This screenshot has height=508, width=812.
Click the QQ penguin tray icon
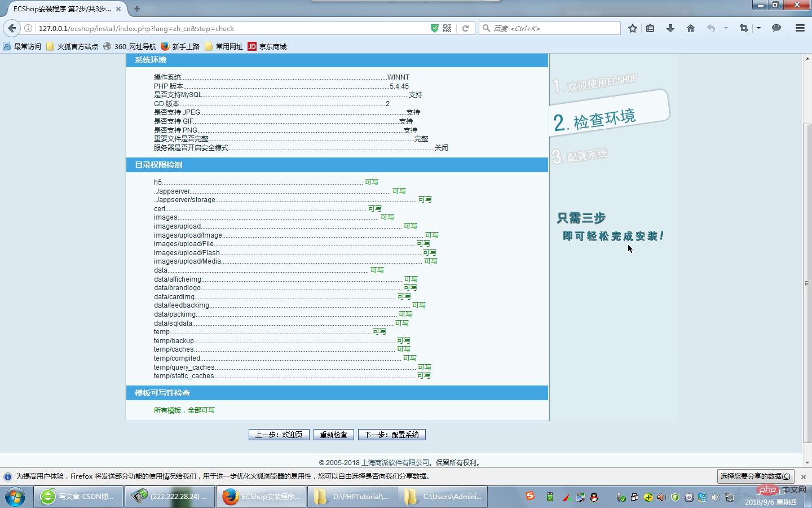594,497
